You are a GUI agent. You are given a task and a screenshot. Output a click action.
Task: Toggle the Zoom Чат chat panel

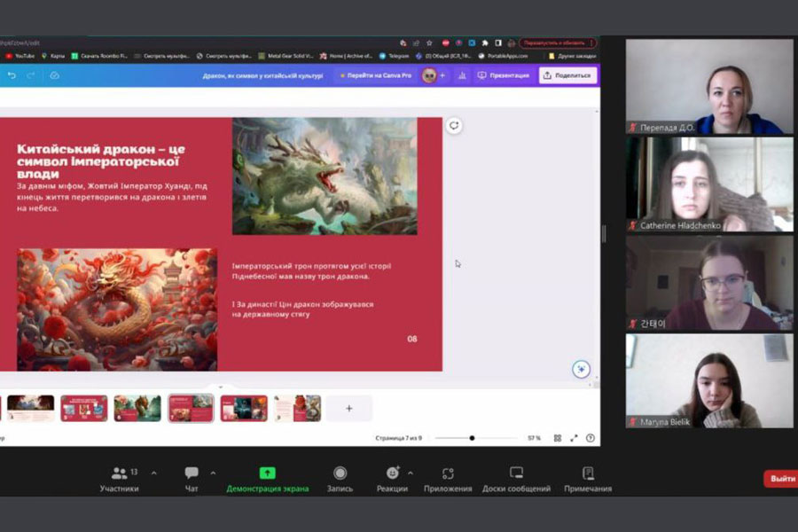(x=192, y=473)
